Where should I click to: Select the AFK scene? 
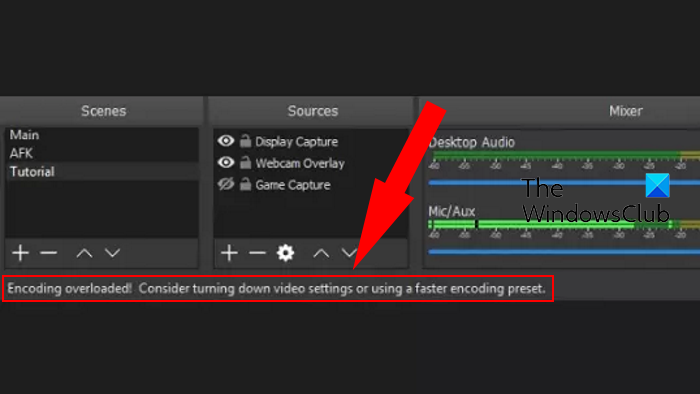[x=102, y=153]
